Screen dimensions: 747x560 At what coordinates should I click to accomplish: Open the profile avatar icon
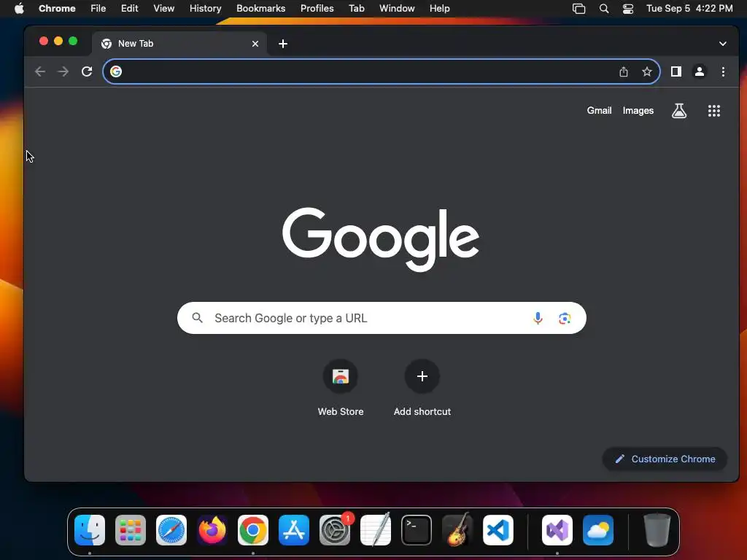(700, 71)
